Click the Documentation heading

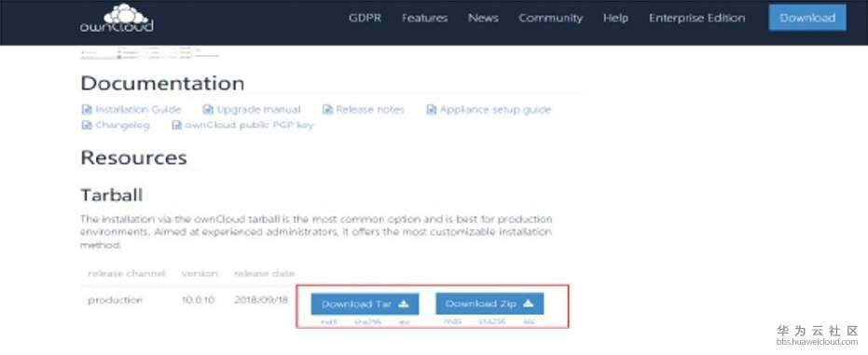click(162, 84)
